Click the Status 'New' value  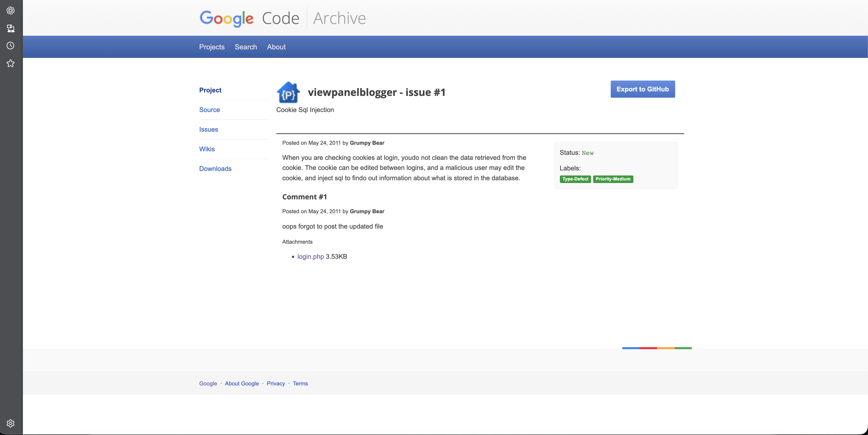click(588, 153)
